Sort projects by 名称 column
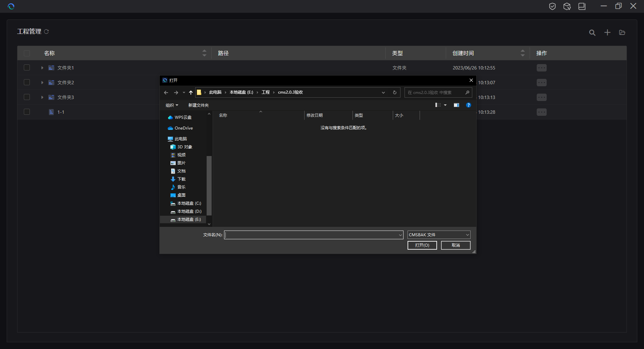 [x=204, y=53]
